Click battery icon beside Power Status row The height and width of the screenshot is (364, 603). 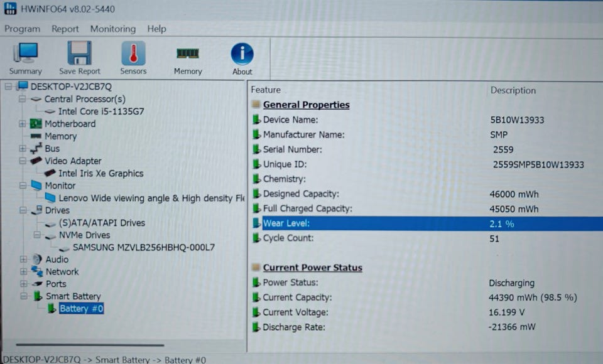[256, 282]
